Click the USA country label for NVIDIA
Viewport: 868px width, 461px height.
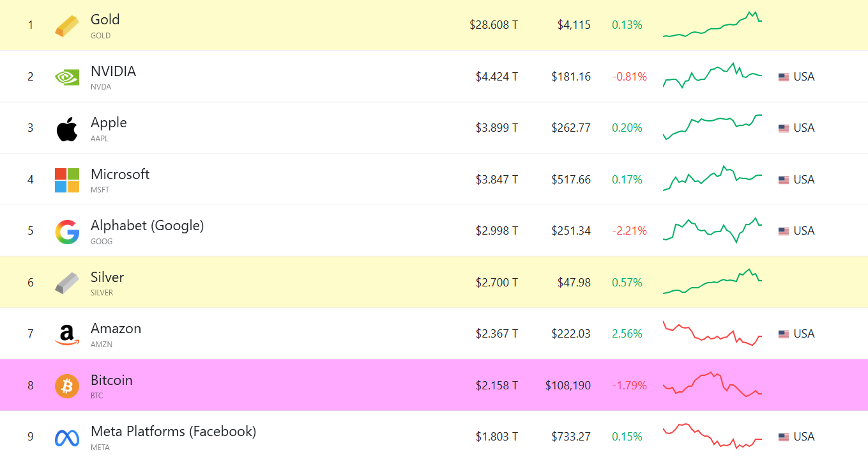[x=804, y=77]
